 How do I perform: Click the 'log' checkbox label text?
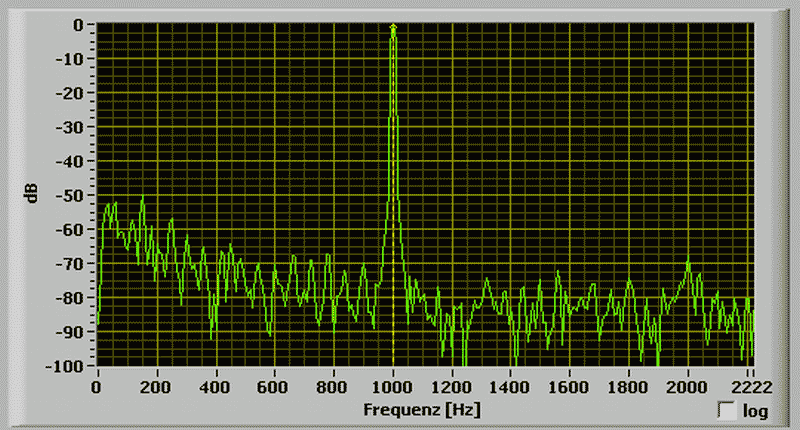[x=755, y=411]
